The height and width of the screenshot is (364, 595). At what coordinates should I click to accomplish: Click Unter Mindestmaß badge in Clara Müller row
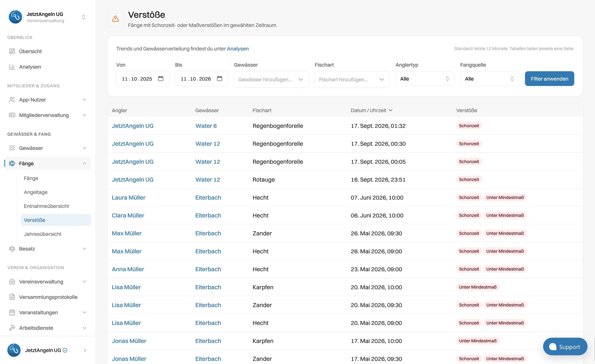pos(505,215)
